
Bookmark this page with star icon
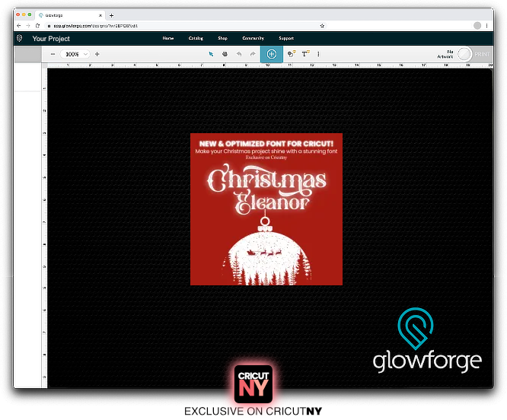323,25
